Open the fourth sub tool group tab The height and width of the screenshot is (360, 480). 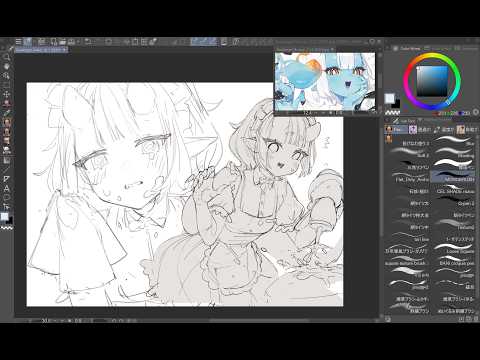[467, 129]
